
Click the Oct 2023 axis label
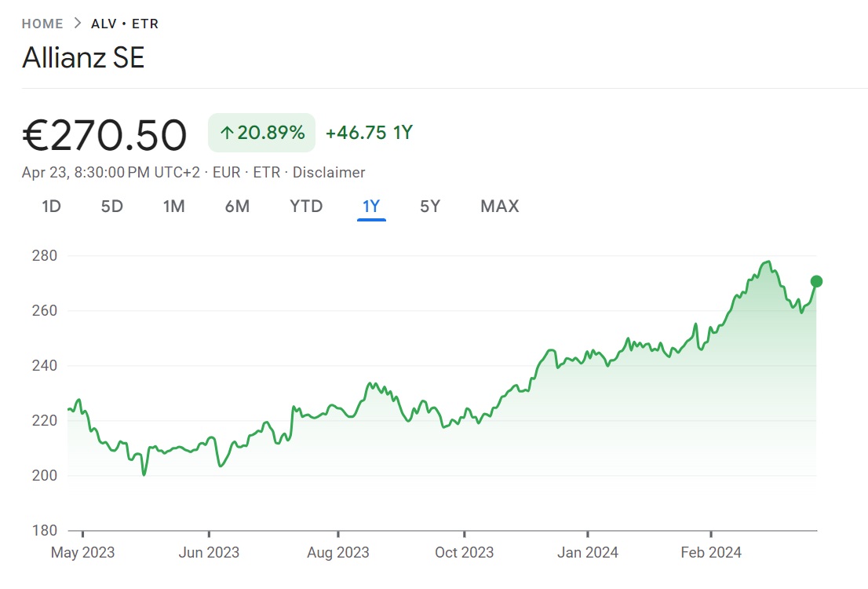pyautogui.click(x=464, y=552)
